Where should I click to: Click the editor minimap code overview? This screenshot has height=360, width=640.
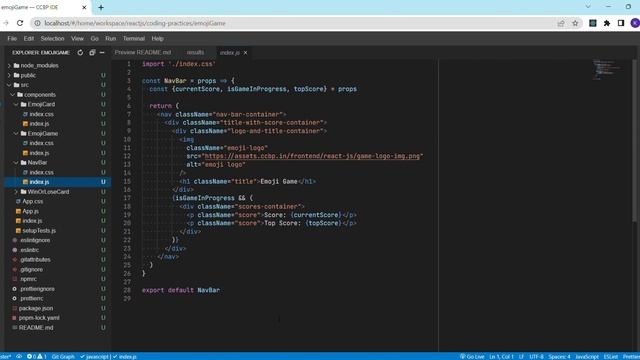608,69
